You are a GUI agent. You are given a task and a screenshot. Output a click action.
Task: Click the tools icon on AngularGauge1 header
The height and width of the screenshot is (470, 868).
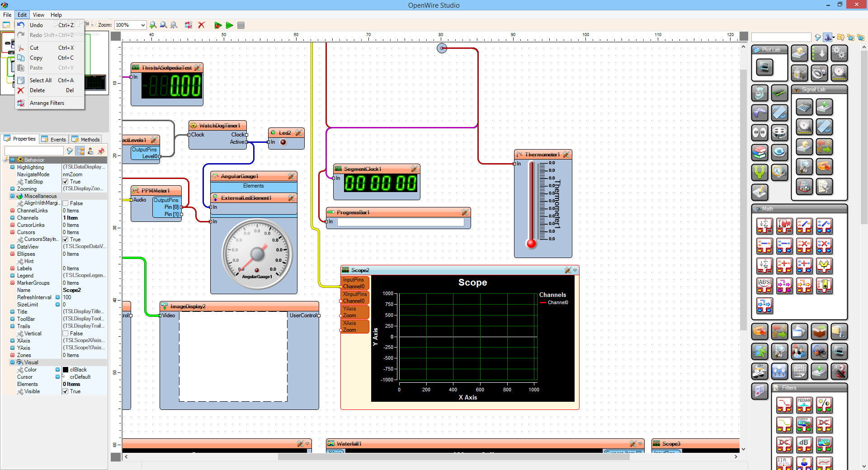(x=291, y=176)
